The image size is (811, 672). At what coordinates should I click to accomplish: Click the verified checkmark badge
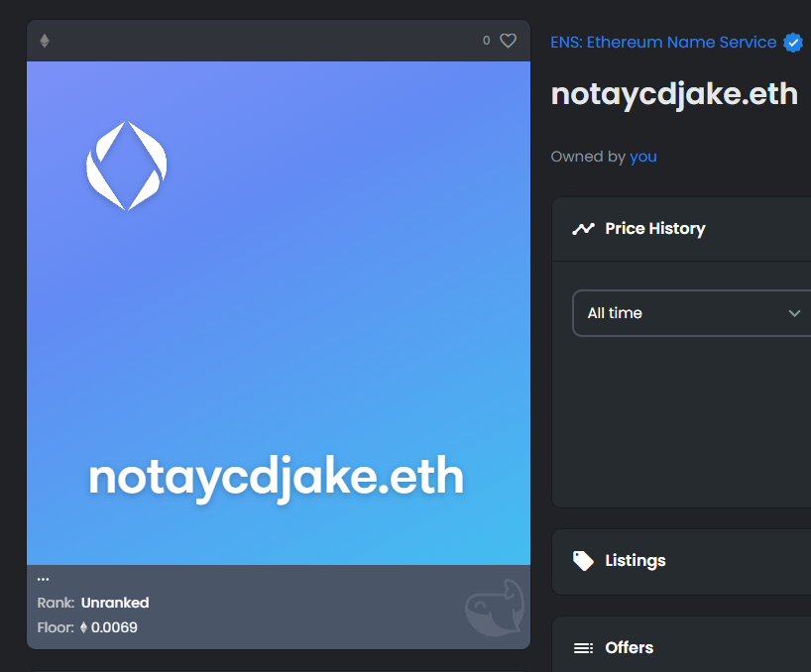pyautogui.click(x=793, y=43)
